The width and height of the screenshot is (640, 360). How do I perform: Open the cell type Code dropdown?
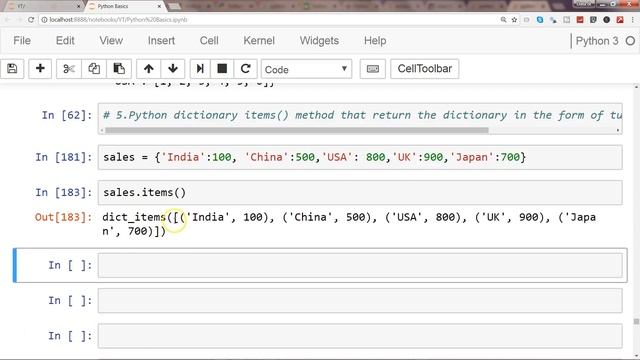pyautogui.click(x=307, y=69)
